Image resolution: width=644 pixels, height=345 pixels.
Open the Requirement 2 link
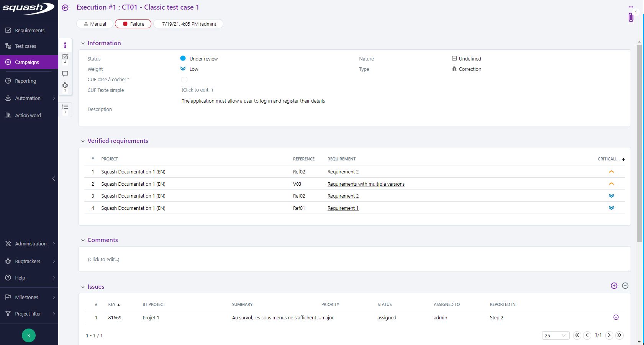(342, 172)
